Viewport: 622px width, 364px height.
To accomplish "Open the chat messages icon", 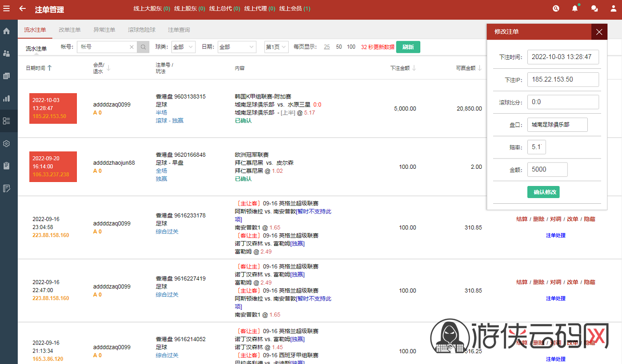I will coord(594,8).
